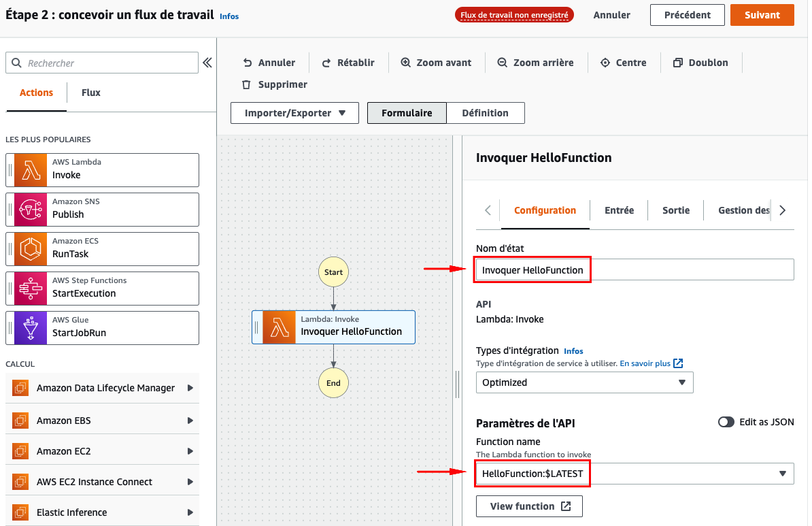The width and height of the screenshot is (812, 526).
Task: Click the Amazon Data Lifecycle Manager icon
Action: tap(20, 388)
